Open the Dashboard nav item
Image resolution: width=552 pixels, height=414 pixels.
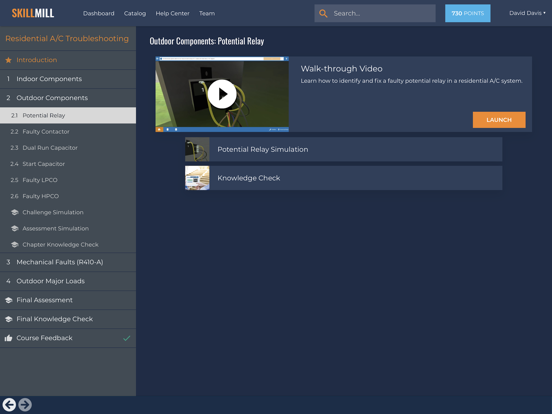pos(99,13)
